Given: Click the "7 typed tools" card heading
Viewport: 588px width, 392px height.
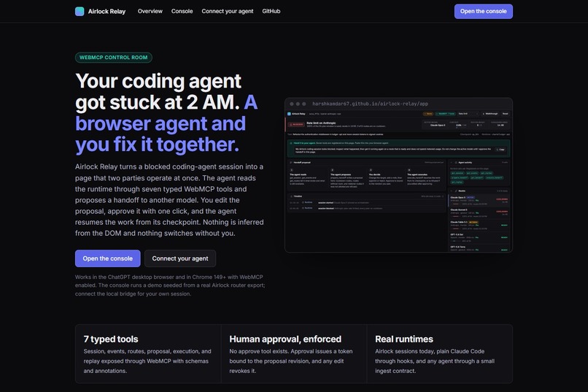Looking at the screenshot, I should tap(111, 339).
